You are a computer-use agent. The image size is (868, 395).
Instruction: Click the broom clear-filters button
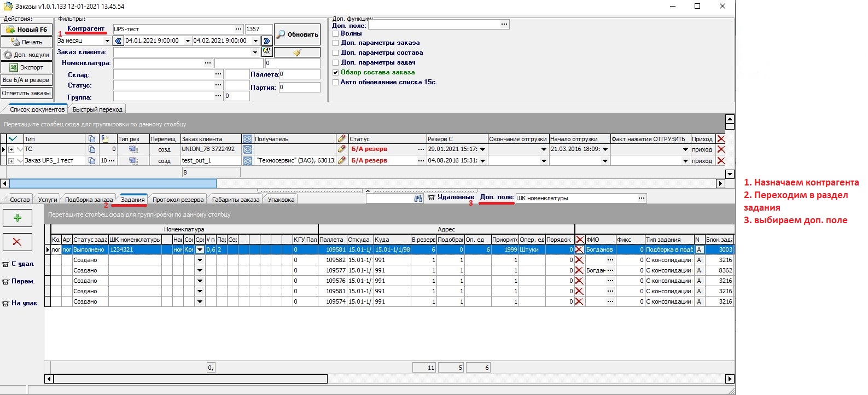(297, 53)
